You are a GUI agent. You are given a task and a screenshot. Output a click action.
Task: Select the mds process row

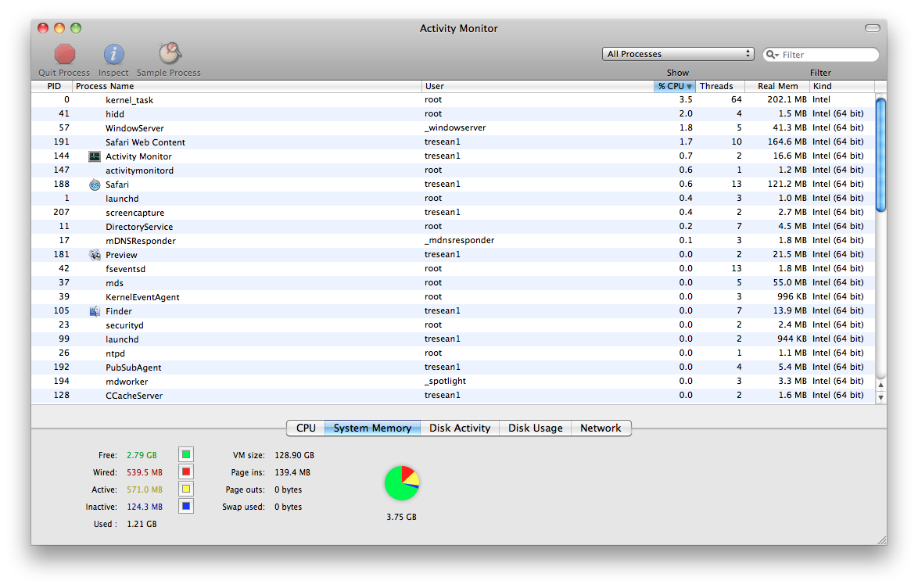point(454,283)
